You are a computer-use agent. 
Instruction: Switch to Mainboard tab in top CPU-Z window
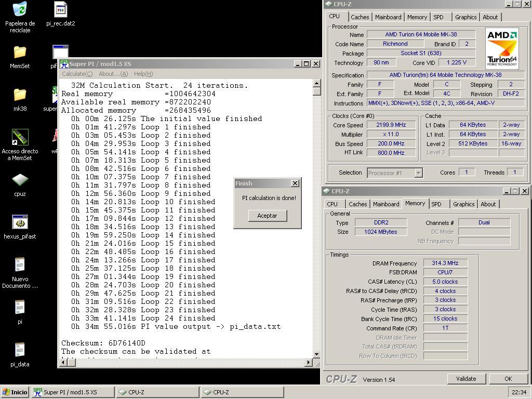(x=388, y=17)
